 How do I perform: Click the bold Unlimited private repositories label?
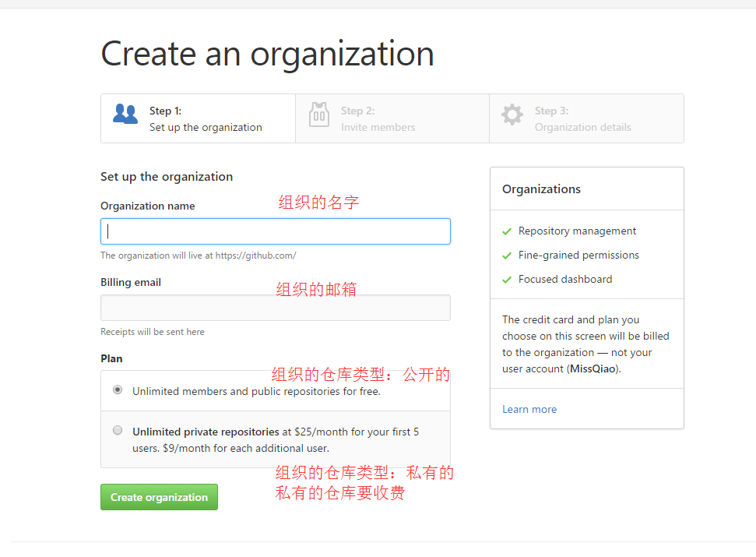[206, 432]
